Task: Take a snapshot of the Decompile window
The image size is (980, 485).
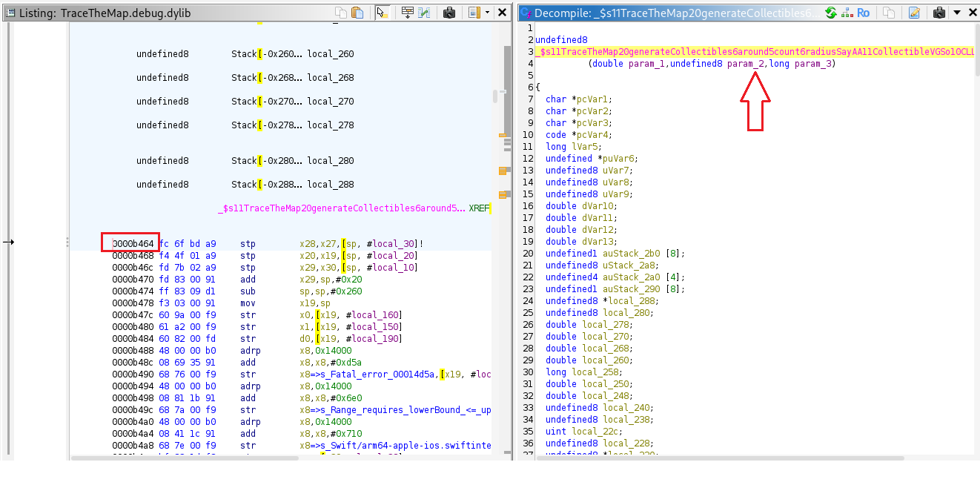Action: [x=939, y=13]
